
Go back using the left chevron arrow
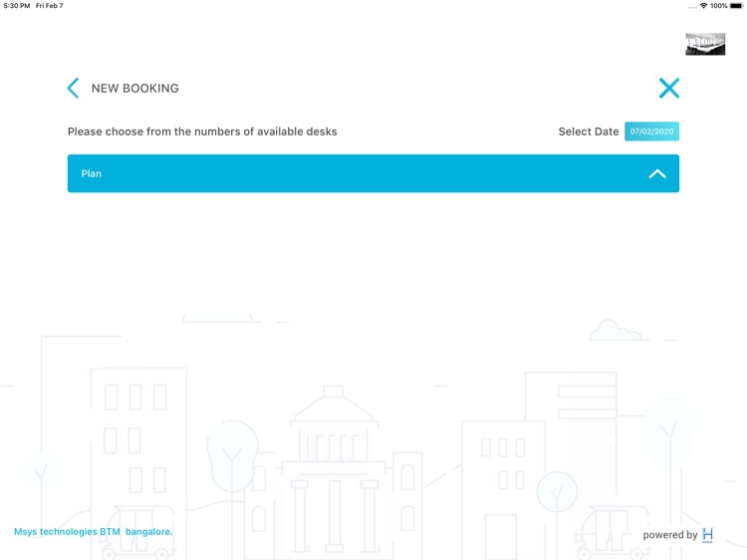73,88
